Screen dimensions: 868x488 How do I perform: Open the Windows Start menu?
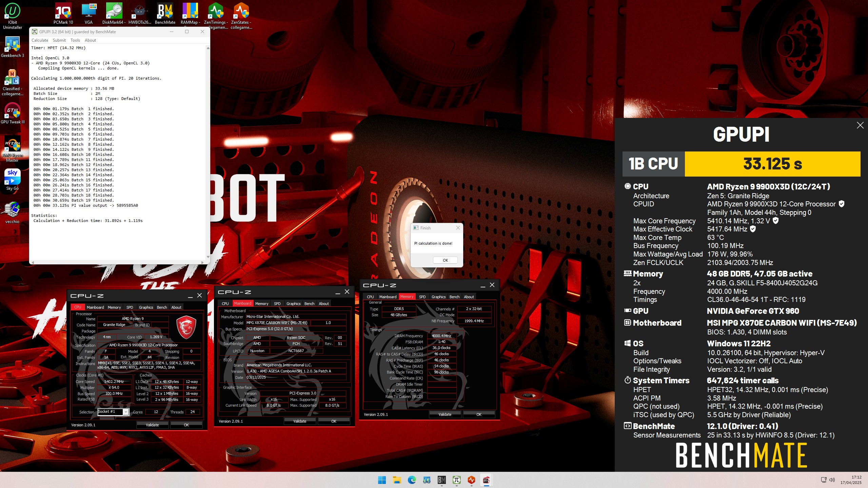(x=382, y=480)
